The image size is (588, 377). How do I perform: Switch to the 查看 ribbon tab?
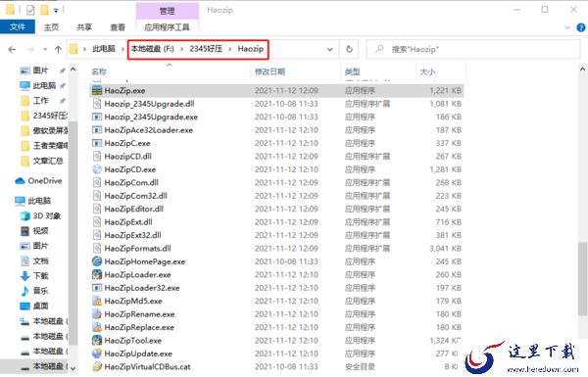(x=118, y=27)
